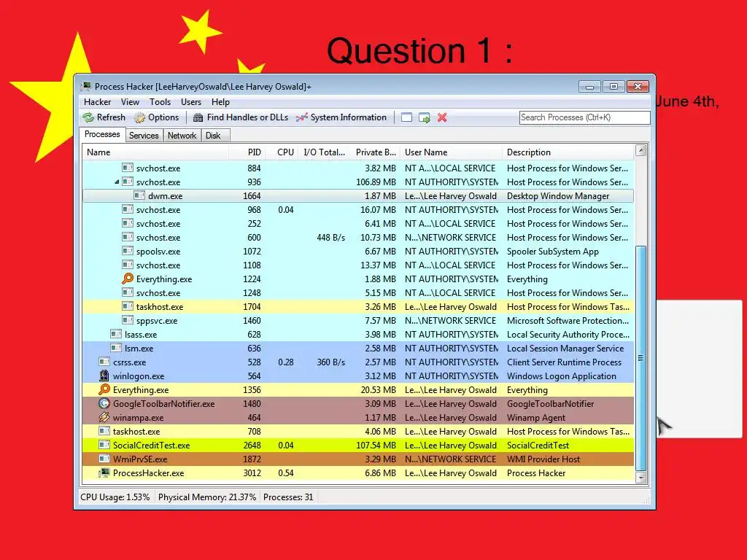Click the taskhost.exe icon for PID 708
Screen dimensions: 747x560
(x=104, y=431)
